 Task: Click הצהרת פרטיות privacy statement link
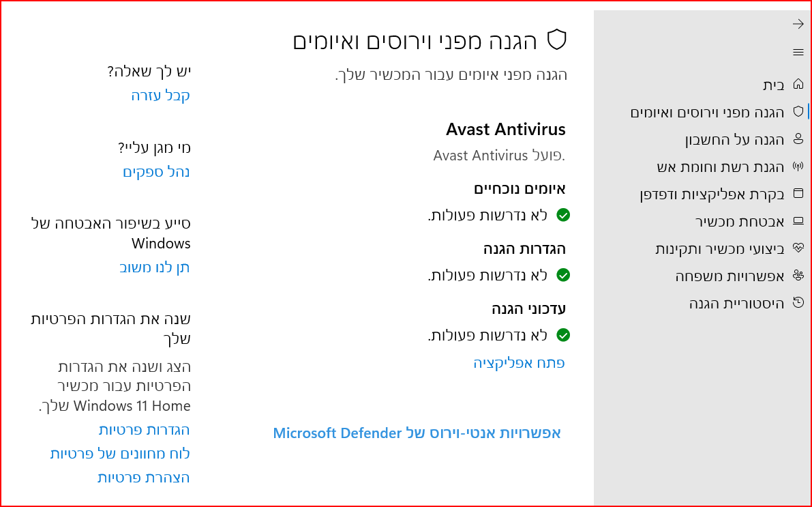point(143,478)
